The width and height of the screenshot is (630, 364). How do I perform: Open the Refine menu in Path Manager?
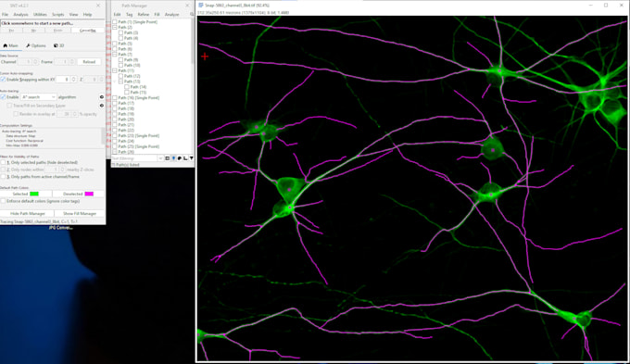[x=144, y=15]
